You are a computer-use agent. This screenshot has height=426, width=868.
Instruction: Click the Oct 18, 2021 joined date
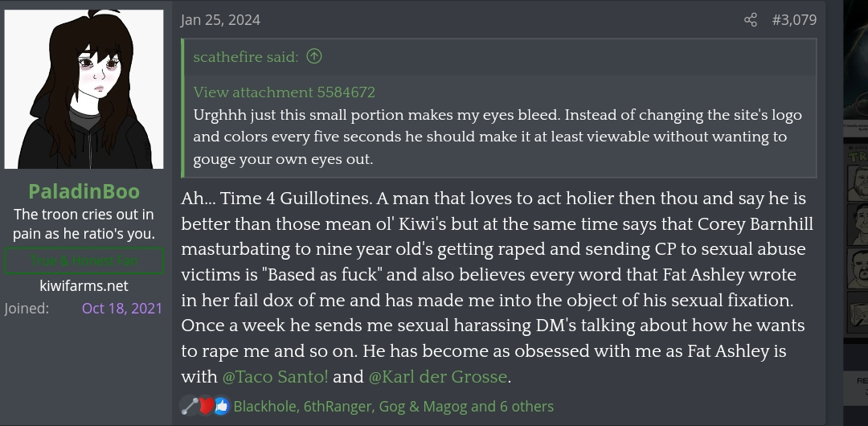pyautogui.click(x=122, y=309)
